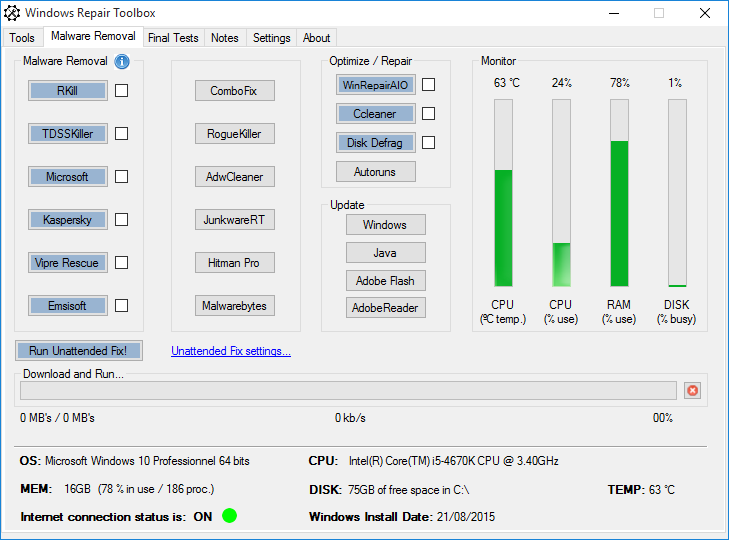Select the Emsisoft checkbox
The width and height of the screenshot is (729, 540).
pos(121,306)
